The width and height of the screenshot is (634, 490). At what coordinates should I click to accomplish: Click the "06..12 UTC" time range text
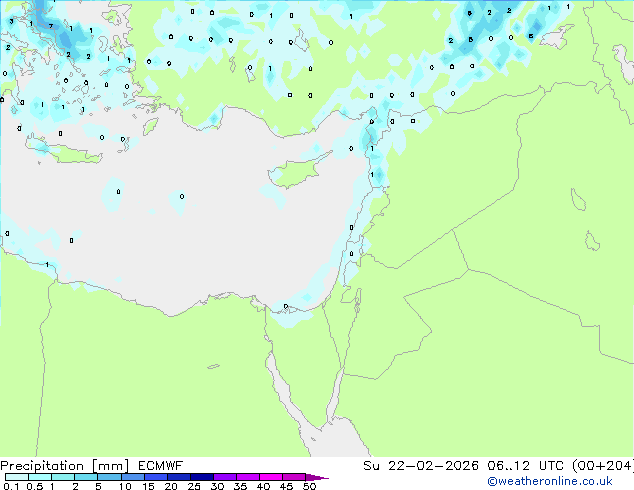click(x=525, y=466)
